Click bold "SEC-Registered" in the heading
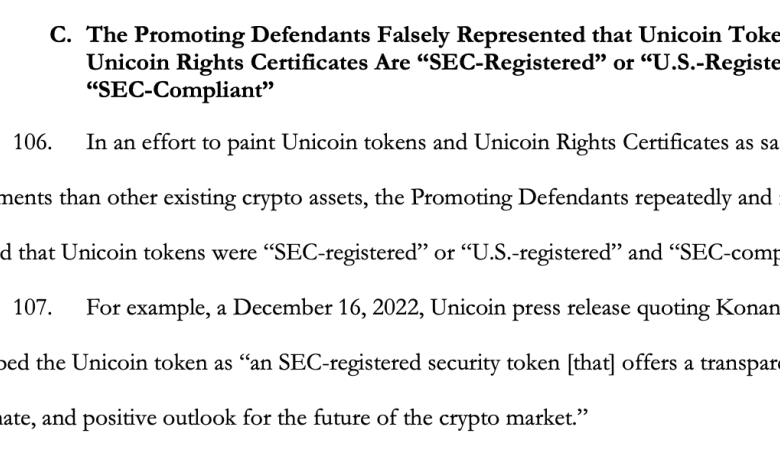Screen dimensions: 780x453 (x=511, y=63)
